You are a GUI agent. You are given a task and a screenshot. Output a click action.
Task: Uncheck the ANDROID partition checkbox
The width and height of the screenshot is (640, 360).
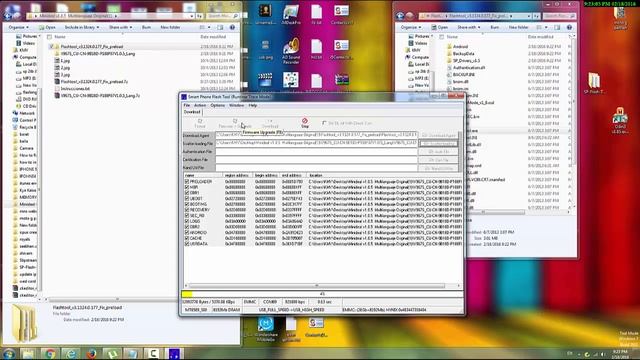pyautogui.click(x=187, y=232)
